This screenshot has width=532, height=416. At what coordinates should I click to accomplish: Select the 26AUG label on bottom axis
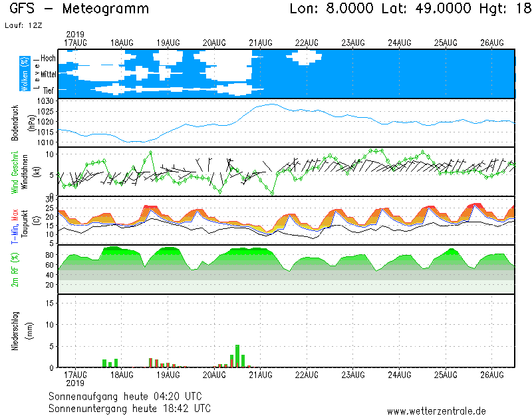pyautogui.click(x=492, y=375)
